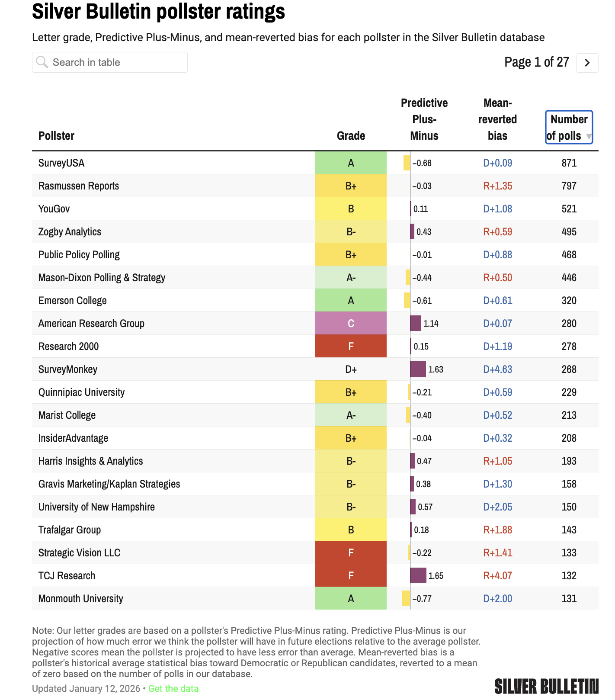Click the Silver Bulletin logo

click(547, 687)
